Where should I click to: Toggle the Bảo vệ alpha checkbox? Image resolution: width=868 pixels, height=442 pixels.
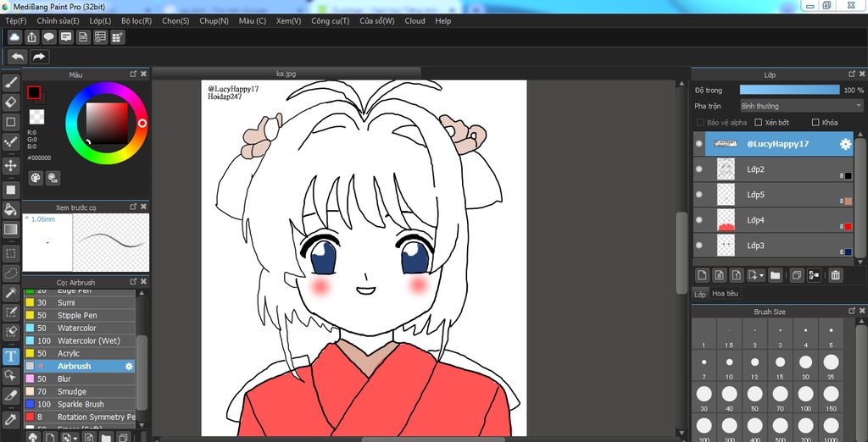(700, 122)
